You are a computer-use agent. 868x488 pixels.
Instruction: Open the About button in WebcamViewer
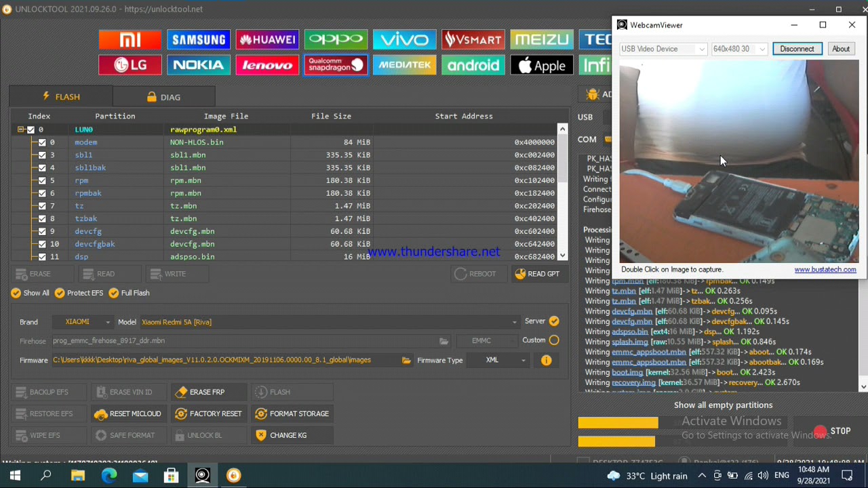click(841, 49)
